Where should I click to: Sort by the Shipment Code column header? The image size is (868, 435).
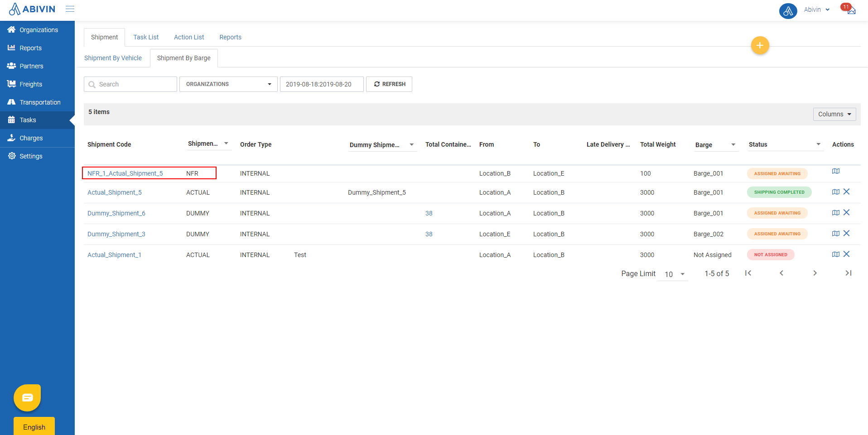pos(109,144)
